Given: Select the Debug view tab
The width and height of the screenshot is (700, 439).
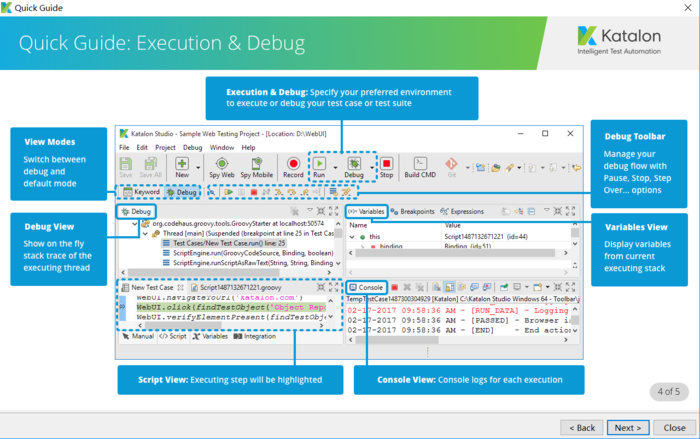Looking at the screenshot, I should click(136, 211).
